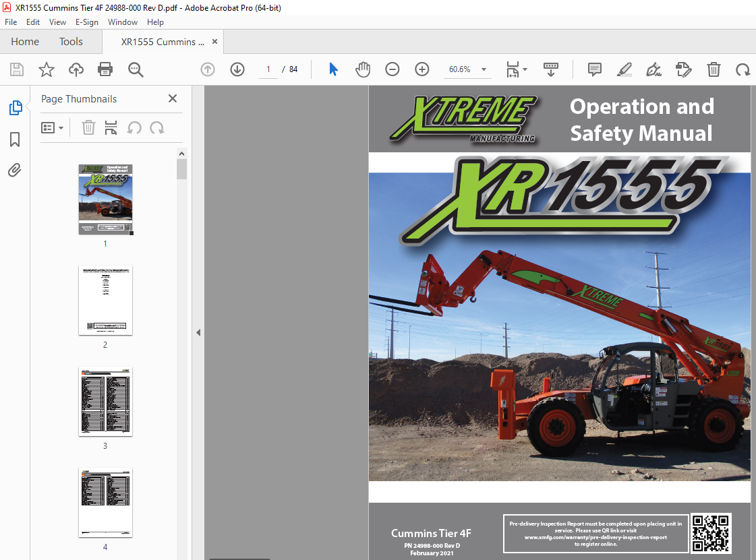Click the print pages icon in thumbnails panel
The width and height of the screenshot is (756, 560).
click(x=111, y=128)
